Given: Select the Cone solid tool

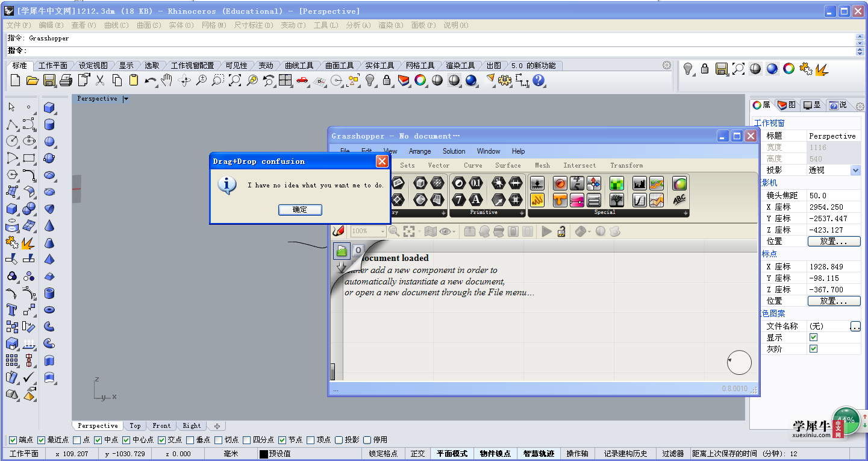Looking at the screenshot, I should [49, 225].
